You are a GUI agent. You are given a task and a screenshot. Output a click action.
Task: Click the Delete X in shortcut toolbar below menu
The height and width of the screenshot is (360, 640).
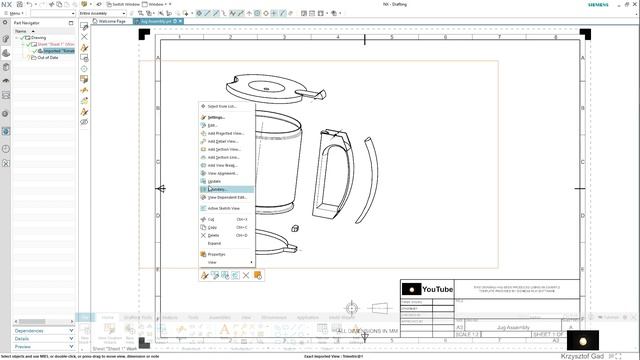pyautogui.click(x=246, y=276)
